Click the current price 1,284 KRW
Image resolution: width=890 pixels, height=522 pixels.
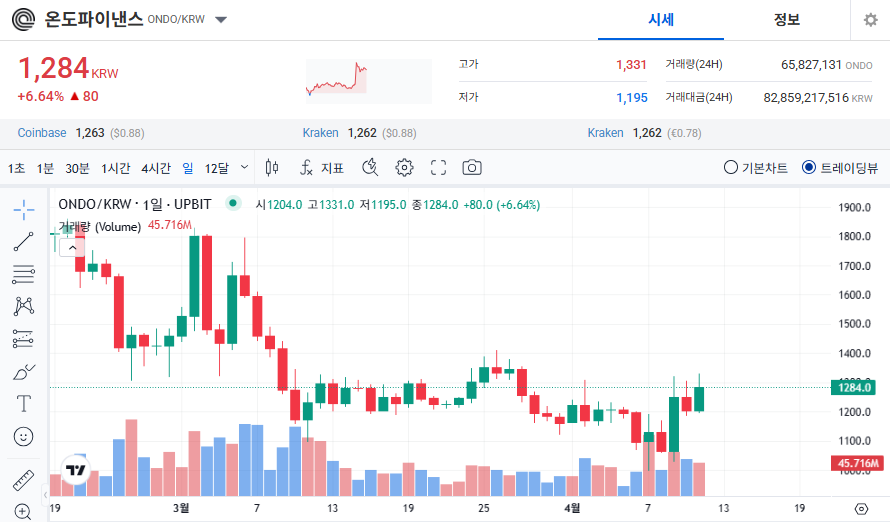68,69
